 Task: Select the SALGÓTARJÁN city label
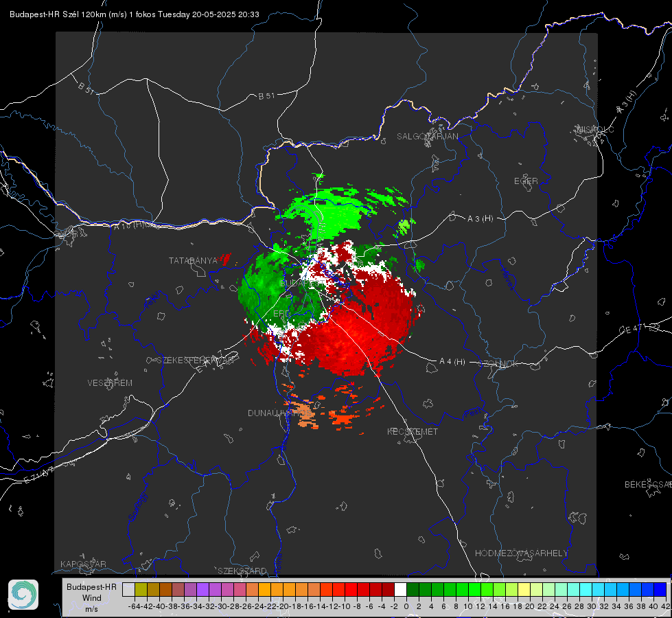point(427,137)
